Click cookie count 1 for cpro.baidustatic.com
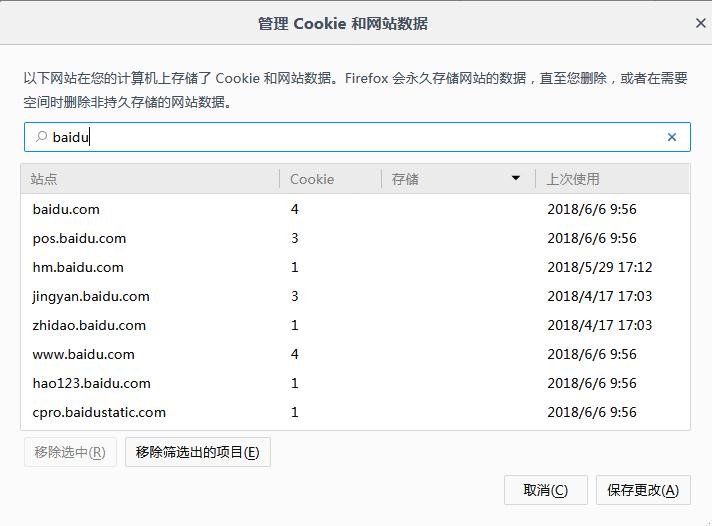 coord(295,412)
